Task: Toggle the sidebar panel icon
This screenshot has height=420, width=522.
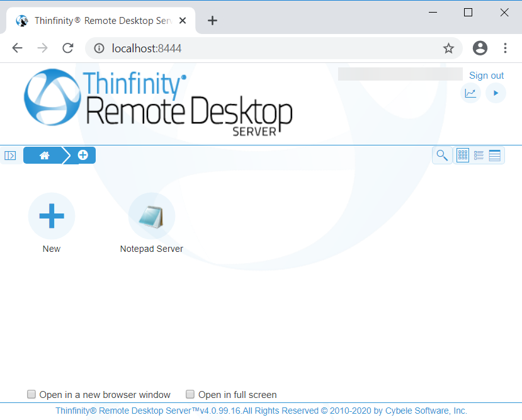Action: pyautogui.click(x=10, y=156)
